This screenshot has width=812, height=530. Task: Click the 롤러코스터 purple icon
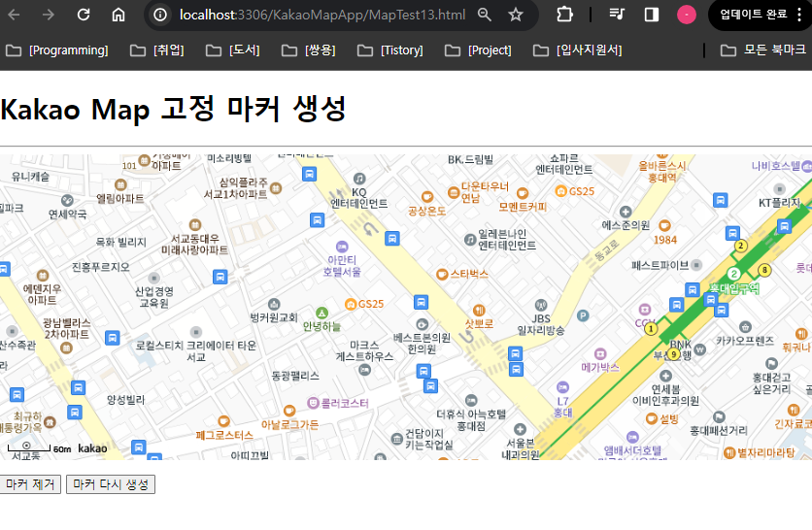tap(313, 403)
